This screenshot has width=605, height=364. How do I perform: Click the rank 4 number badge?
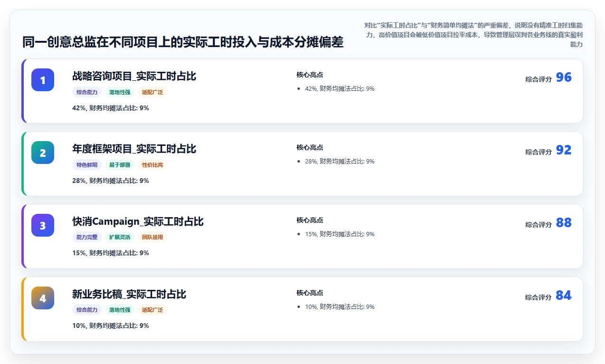43,298
